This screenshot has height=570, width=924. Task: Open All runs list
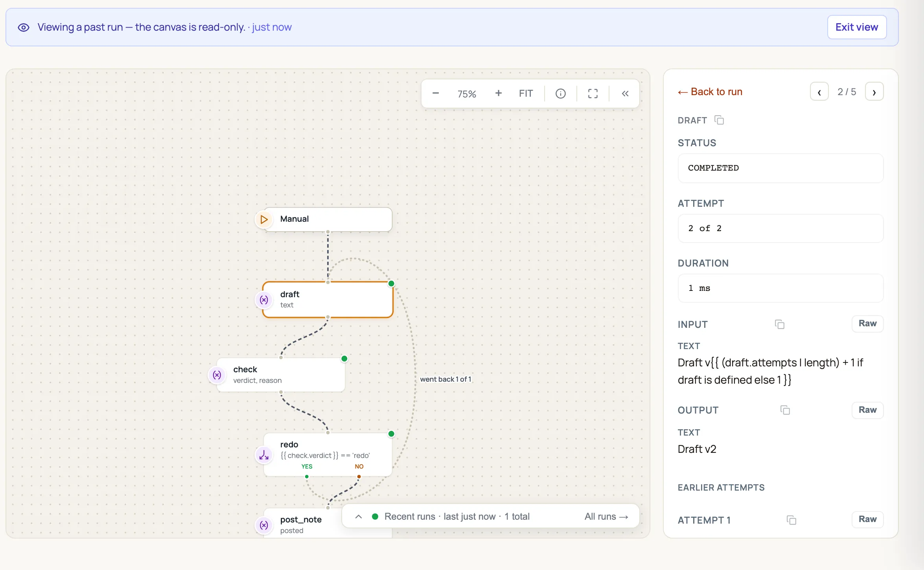click(606, 517)
